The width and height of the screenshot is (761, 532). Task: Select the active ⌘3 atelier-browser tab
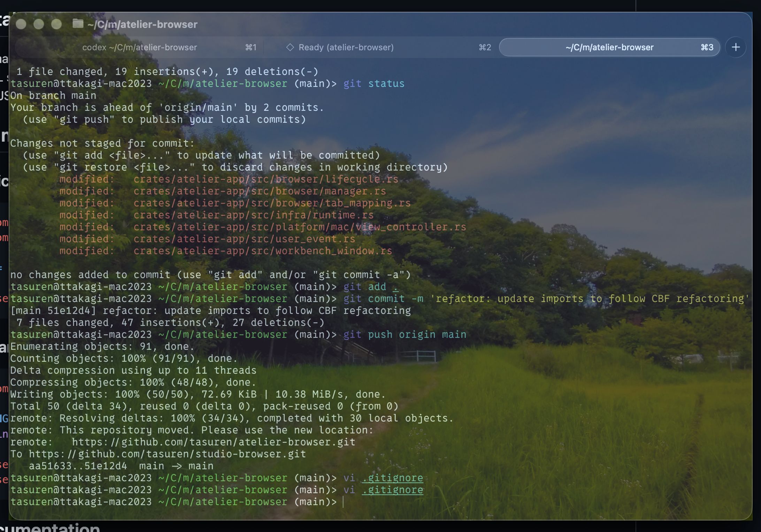[x=609, y=47]
